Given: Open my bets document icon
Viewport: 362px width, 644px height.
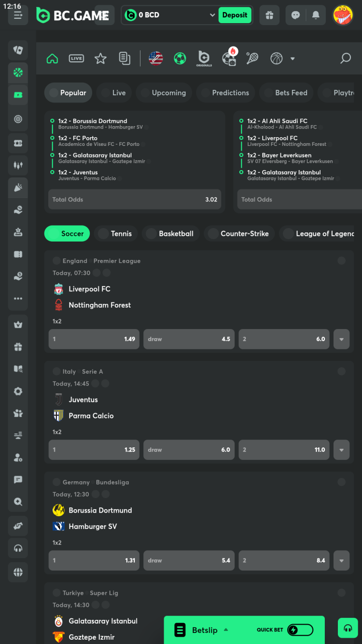Looking at the screenshot, I should tap(125, 58).
